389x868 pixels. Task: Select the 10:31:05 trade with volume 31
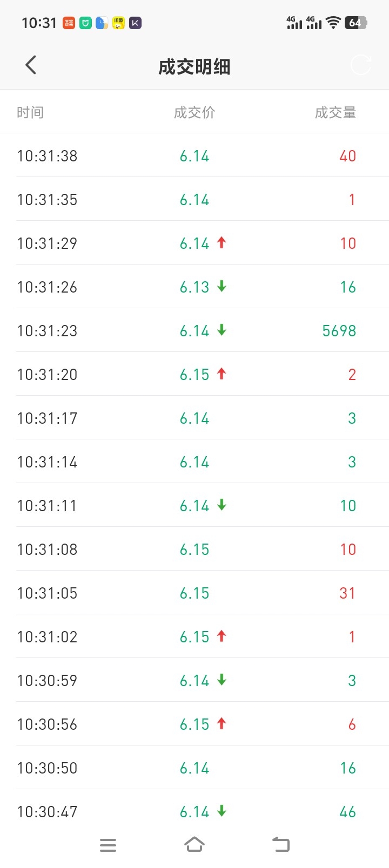(194, 593)
